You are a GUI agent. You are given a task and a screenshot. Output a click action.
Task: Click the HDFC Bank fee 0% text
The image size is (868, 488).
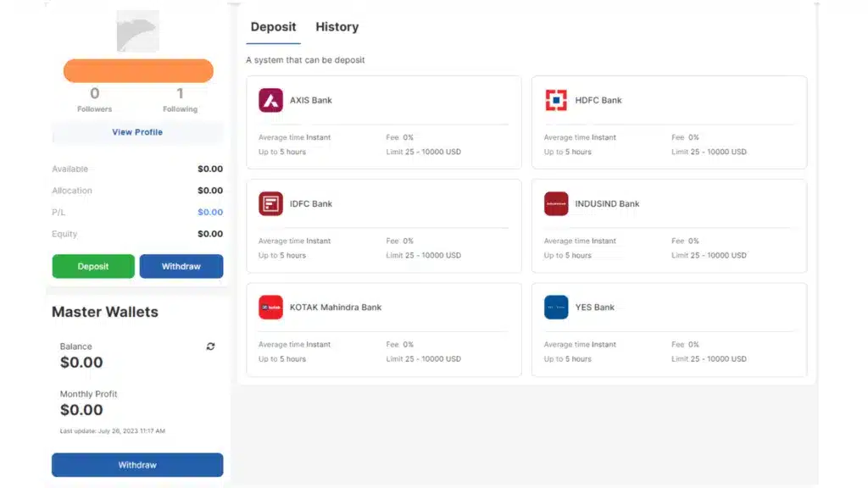click(685, 137)
